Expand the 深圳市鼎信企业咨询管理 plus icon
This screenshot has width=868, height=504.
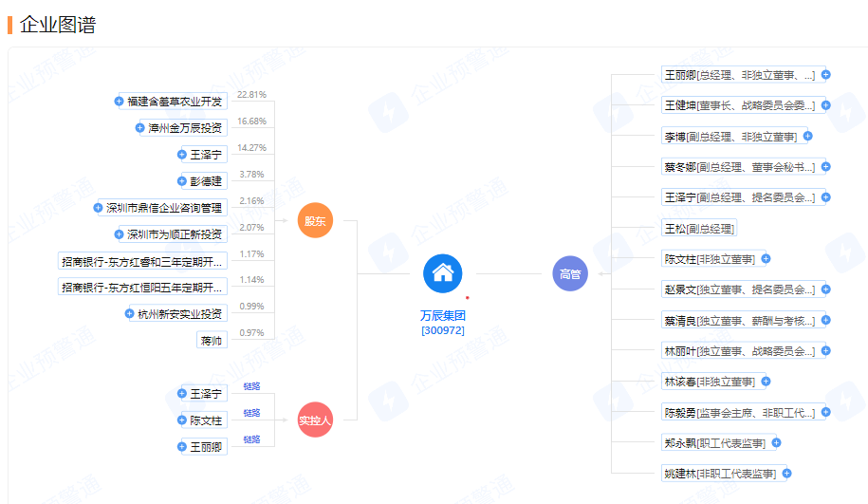point(99,208)
